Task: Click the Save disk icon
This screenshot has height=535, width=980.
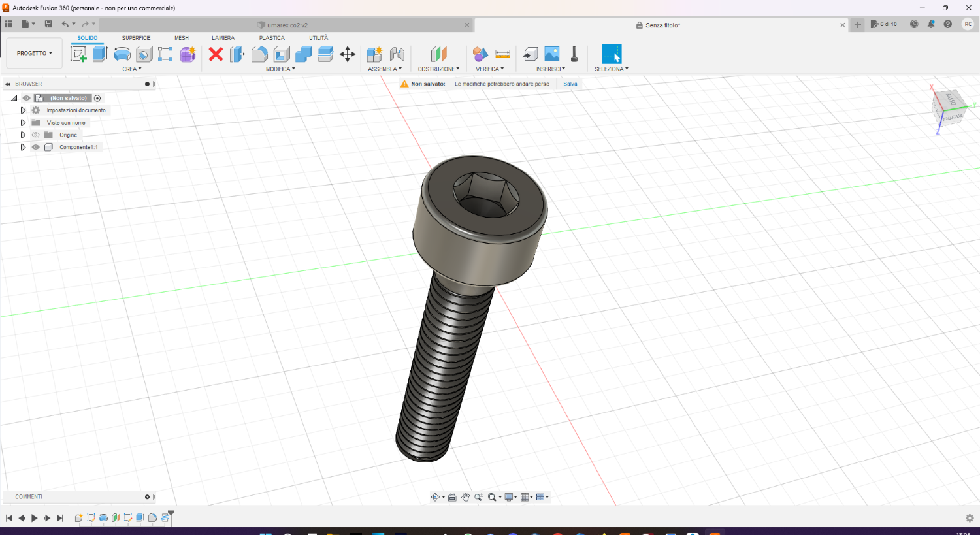Action: coord(48,24)
